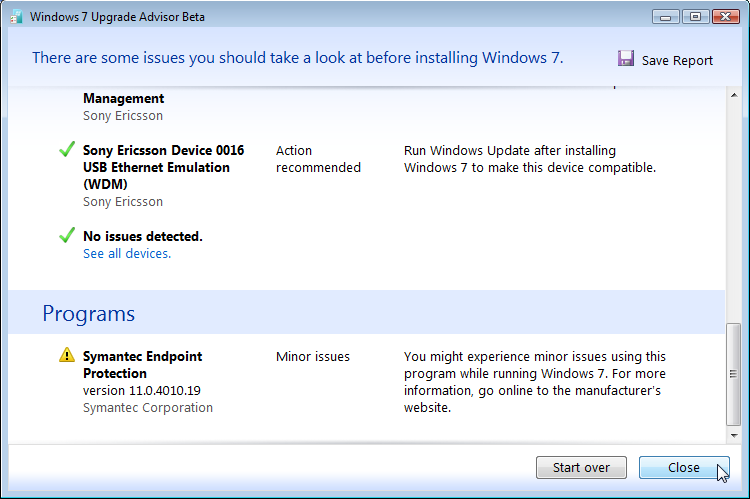750x499 pixels.
Task: Click the Close button
Action: click(684, 467)
